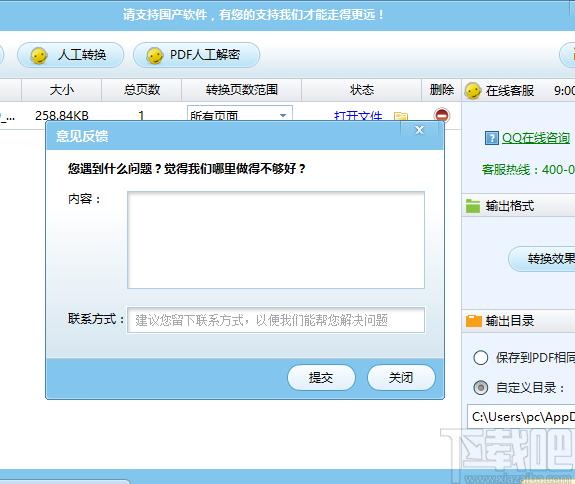Focus the 联系方式 contact field
Screen dimensions: 575x484
tap(276, 320)
